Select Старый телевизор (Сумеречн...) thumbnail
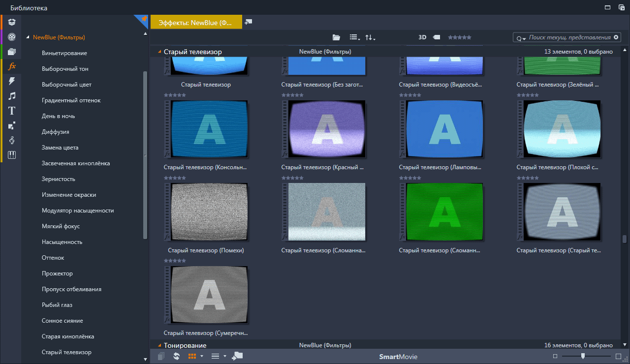 pos(206,295)
